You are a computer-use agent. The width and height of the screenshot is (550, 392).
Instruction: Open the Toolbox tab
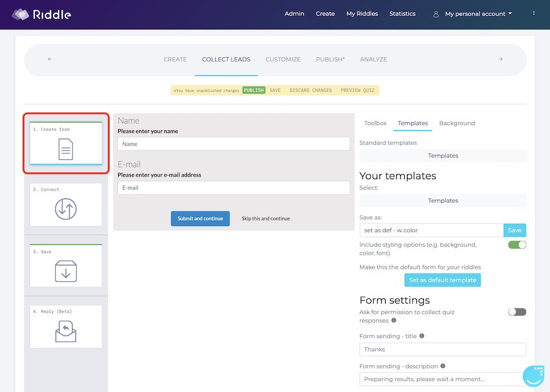coord(375,123)
